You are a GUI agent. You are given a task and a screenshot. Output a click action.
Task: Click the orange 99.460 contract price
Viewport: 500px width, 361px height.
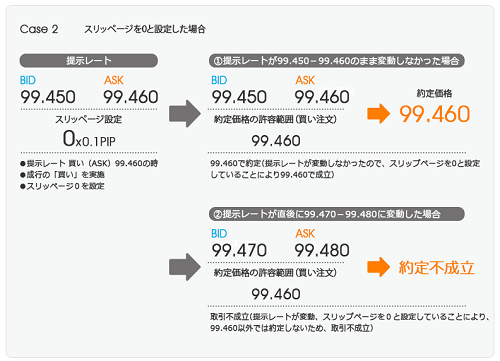435,114
